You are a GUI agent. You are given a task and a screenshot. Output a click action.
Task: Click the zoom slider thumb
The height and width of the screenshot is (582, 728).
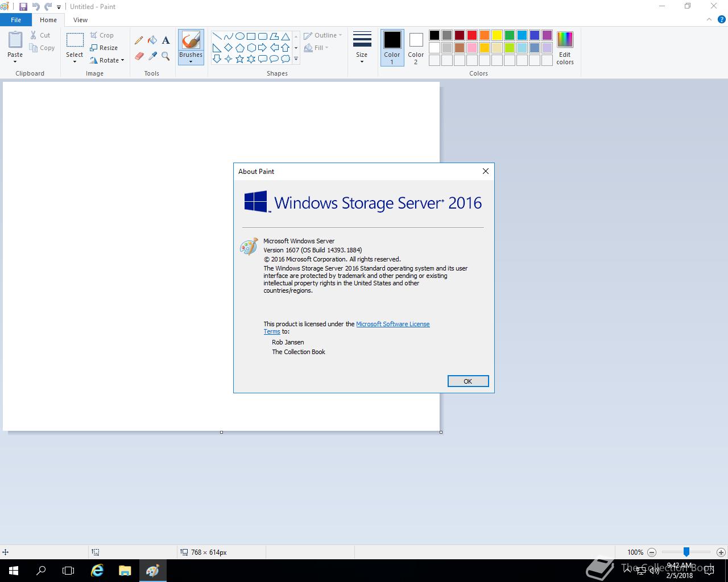686,552
